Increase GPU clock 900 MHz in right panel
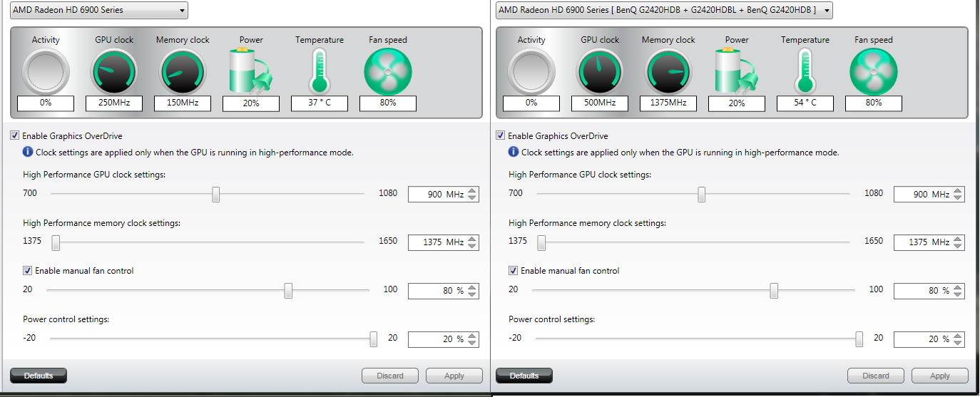980x397 pixels. 958,191
